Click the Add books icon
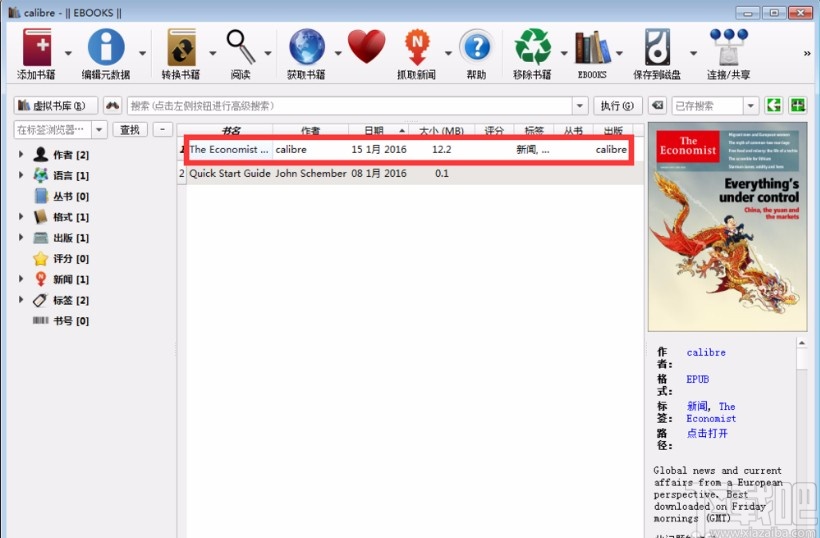Image resolution: width=820 pixels, height=538 pixels. (x=37, y=48)
